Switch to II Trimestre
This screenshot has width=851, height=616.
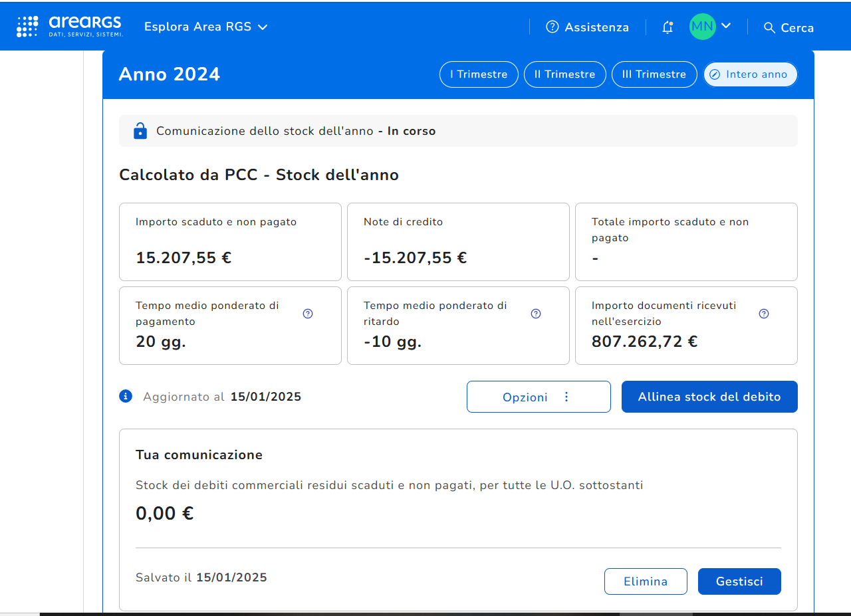coord(564,74)
